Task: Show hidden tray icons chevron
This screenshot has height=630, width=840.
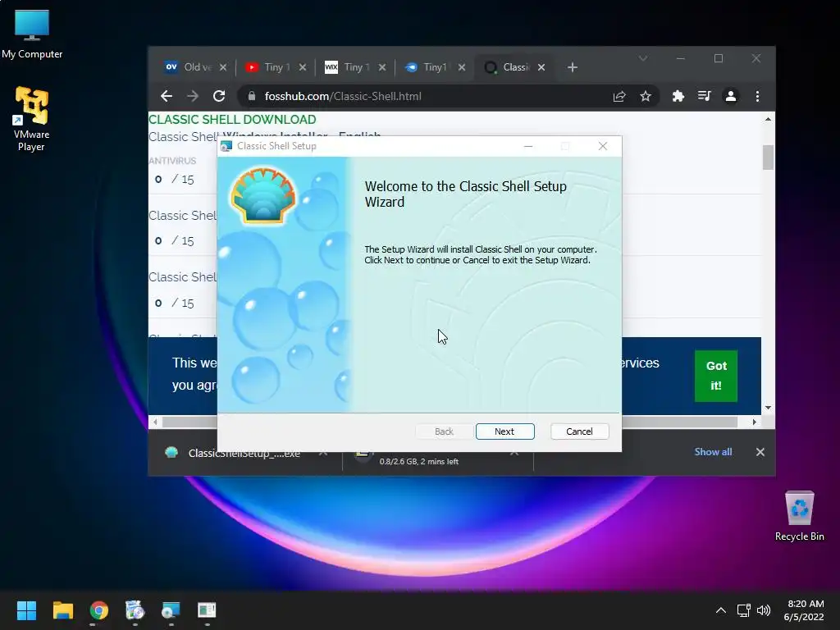Action: pos(721,610)
